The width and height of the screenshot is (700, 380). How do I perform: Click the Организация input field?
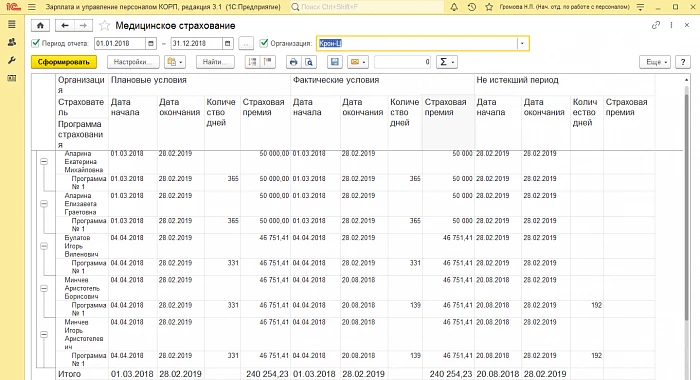(x=417, y=43)
